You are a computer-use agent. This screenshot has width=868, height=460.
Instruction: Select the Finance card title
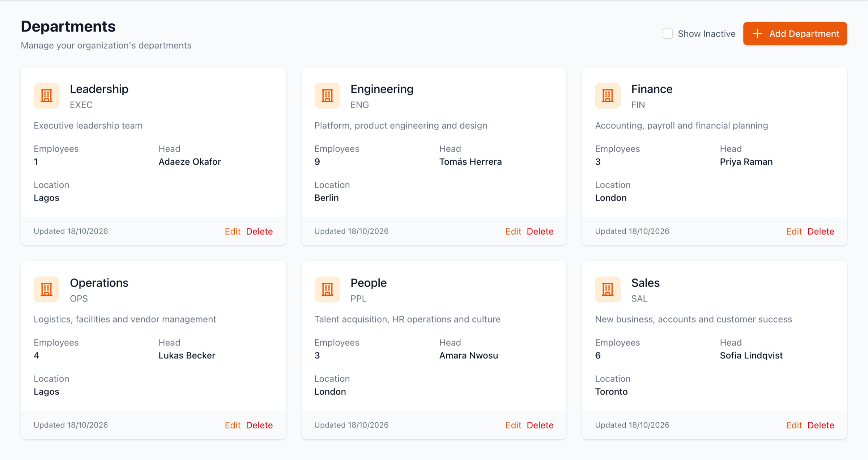click(x=652, y=89)
